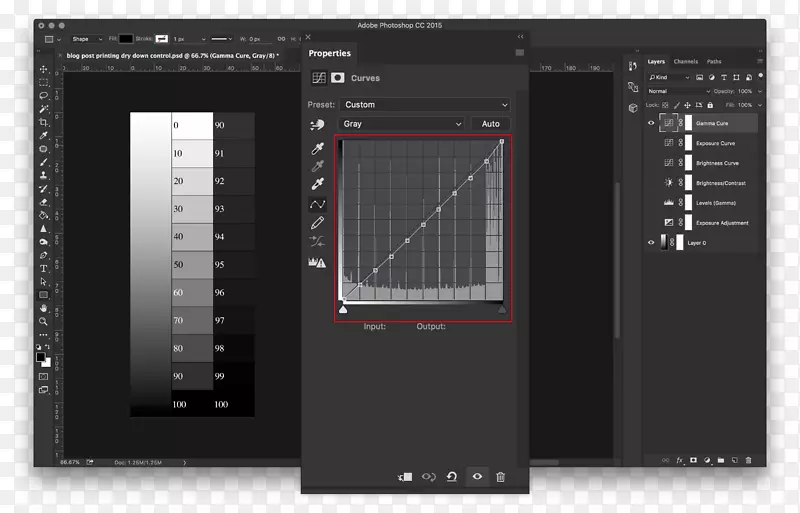
Task: Toggle the layer filter on/off switch
Action: pos(760,76)
